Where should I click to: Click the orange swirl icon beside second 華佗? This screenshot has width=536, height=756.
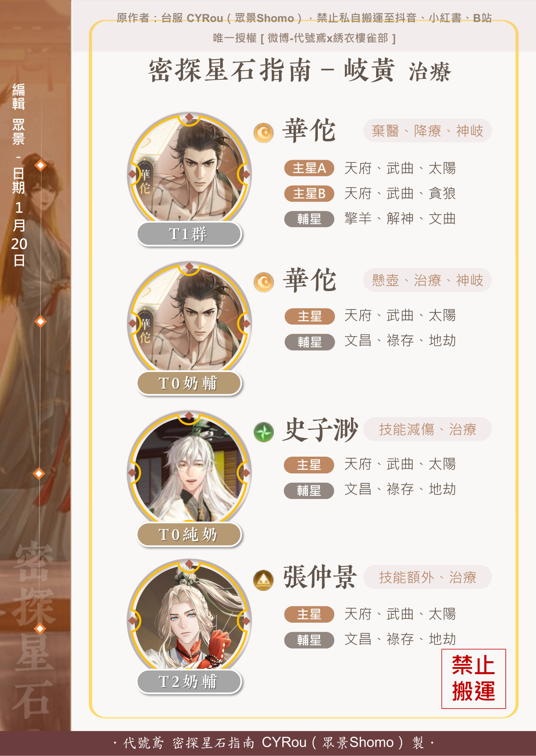coord(264,282)
